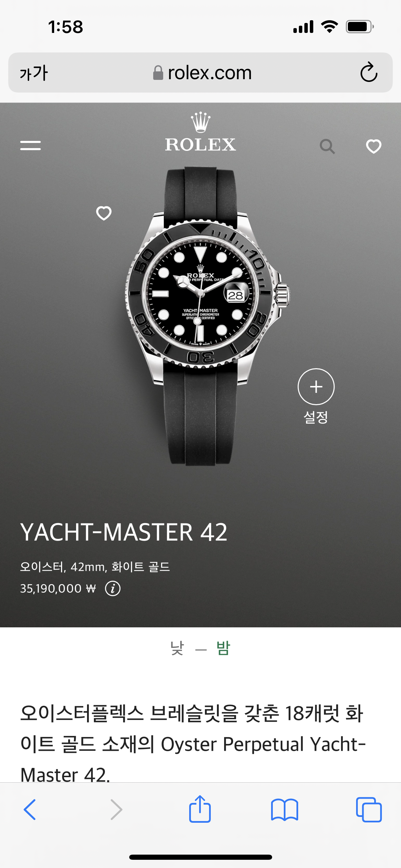Show price info icon next to 35,190,000

pos(113,589)
